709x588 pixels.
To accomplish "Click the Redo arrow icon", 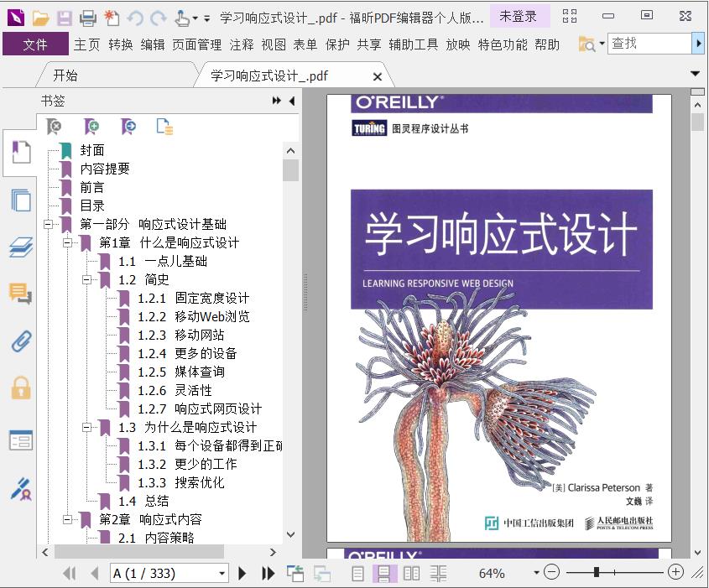I will point(159,18).
